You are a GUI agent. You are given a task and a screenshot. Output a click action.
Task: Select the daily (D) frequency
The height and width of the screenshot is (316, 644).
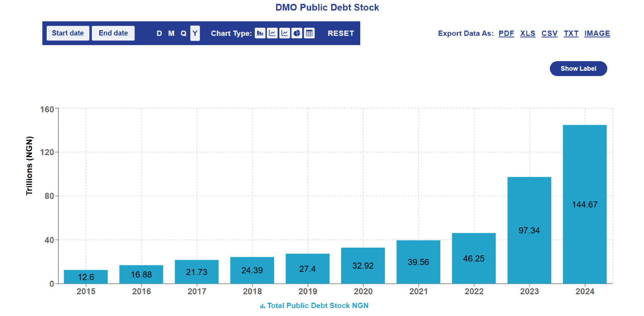159,33
